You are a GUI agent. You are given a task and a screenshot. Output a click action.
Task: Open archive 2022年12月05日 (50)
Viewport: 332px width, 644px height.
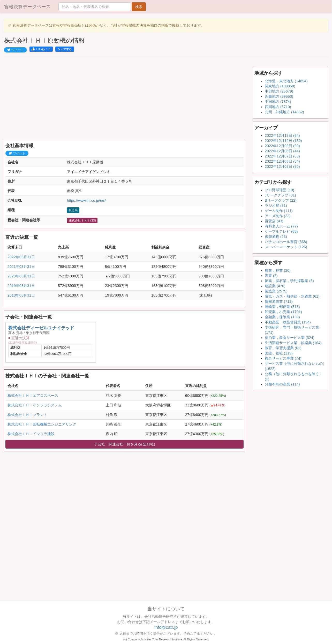282,166
